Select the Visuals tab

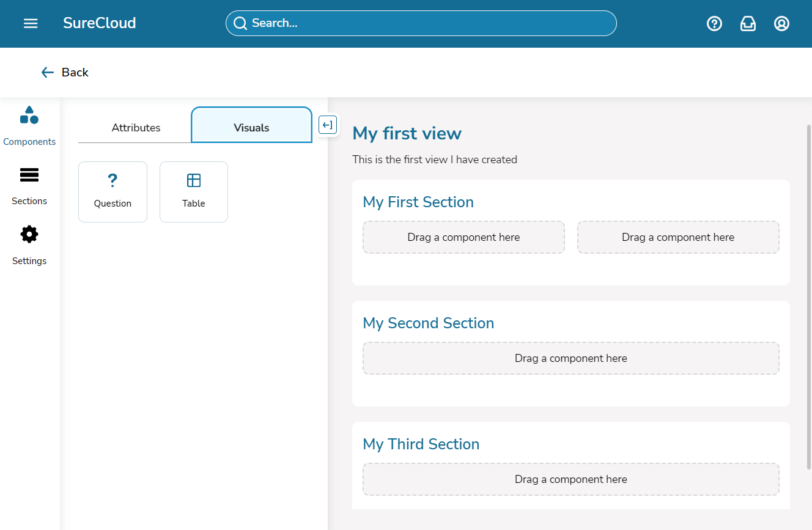tap(251, 127)
